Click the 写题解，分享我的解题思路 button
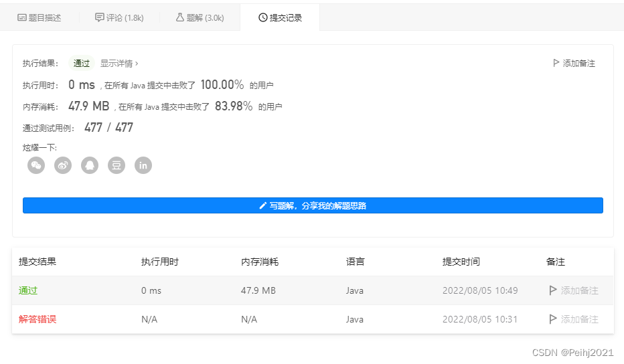624x364 pixels. click(313, 205)
